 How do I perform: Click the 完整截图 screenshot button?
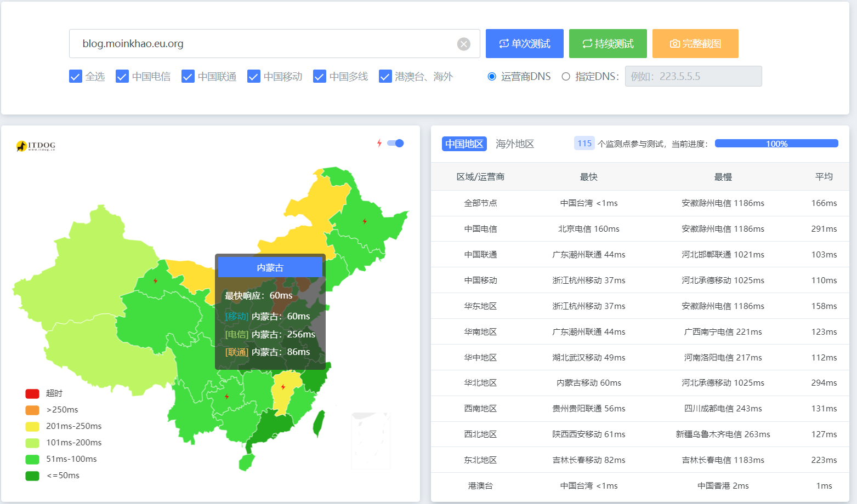tap(695, 43)
